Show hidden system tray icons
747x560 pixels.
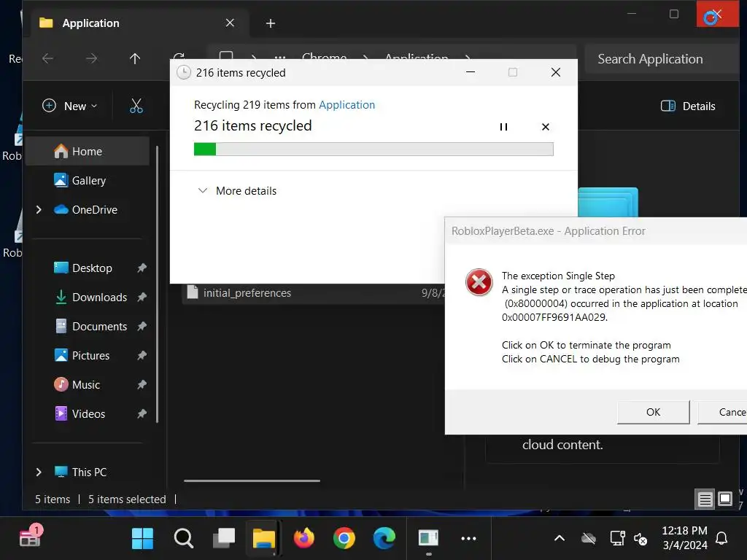[x=560, y=539]
